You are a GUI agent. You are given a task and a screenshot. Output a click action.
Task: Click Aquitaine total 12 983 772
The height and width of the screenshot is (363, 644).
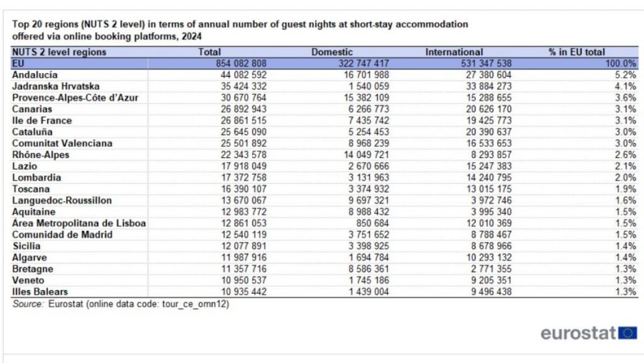(x=243, y=212)
